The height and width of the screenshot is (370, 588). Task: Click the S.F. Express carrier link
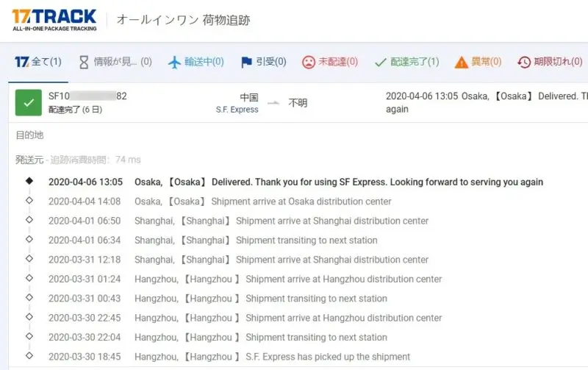237,110
